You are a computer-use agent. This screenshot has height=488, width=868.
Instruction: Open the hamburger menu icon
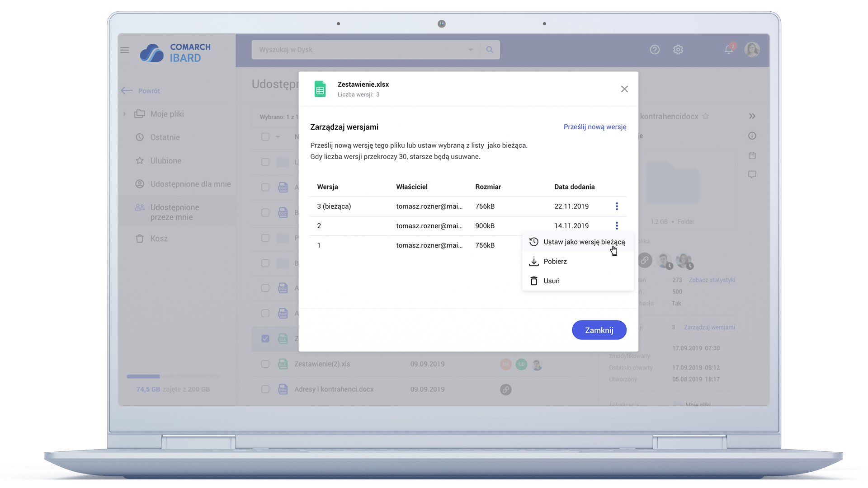[125, 50]
